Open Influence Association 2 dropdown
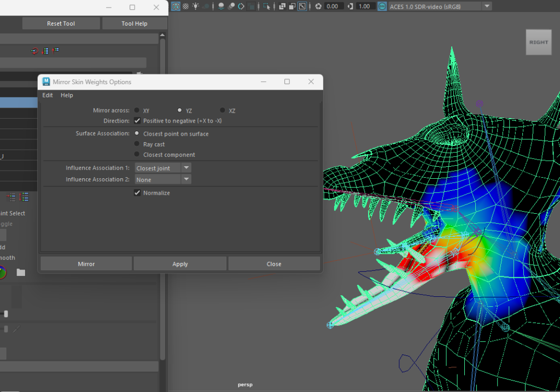This screenshot has height=392, width=560. 163,179
